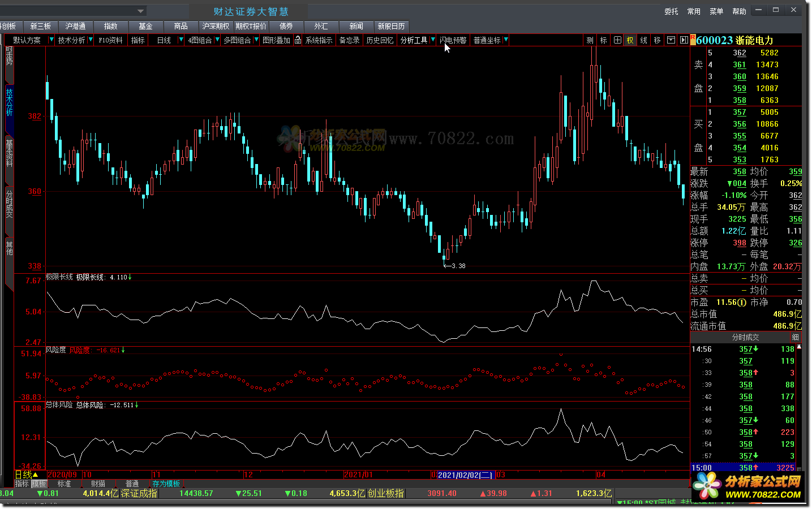Click the 标 mark tool icon
Image resolution: width=812 pixels, height=509 pixels.
pyautogui.click(x=603, y=40)
